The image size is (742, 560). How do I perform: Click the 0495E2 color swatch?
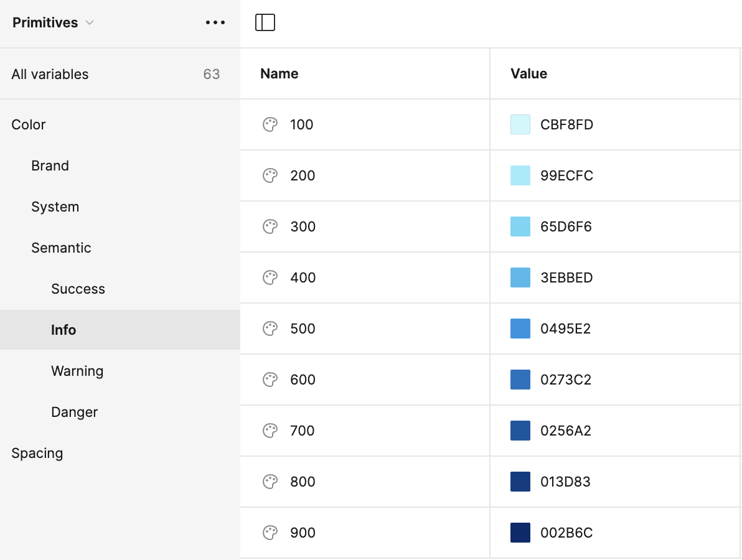pyautogui.click(x=520, y=329)
